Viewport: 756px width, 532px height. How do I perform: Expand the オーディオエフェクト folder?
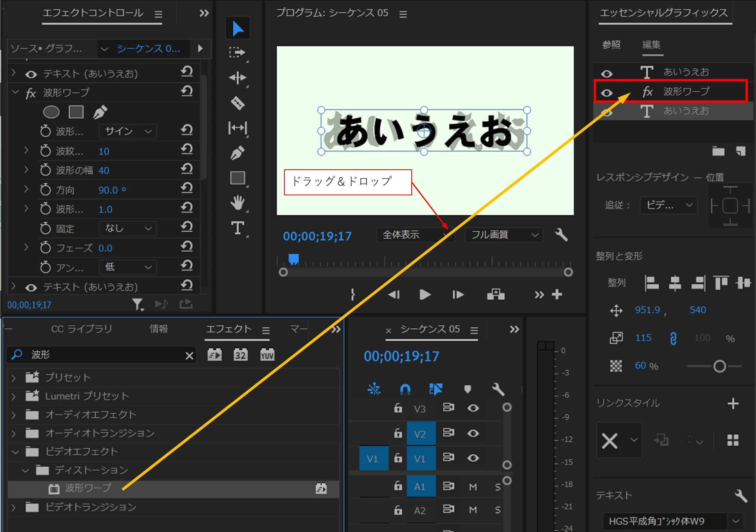click(x=14, y=415)
